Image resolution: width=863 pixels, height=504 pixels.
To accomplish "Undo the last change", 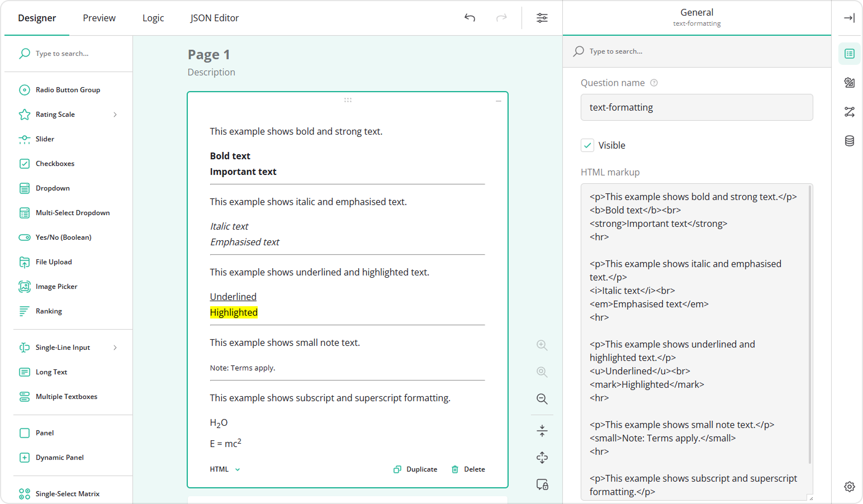I will click(x=470, y=17).
